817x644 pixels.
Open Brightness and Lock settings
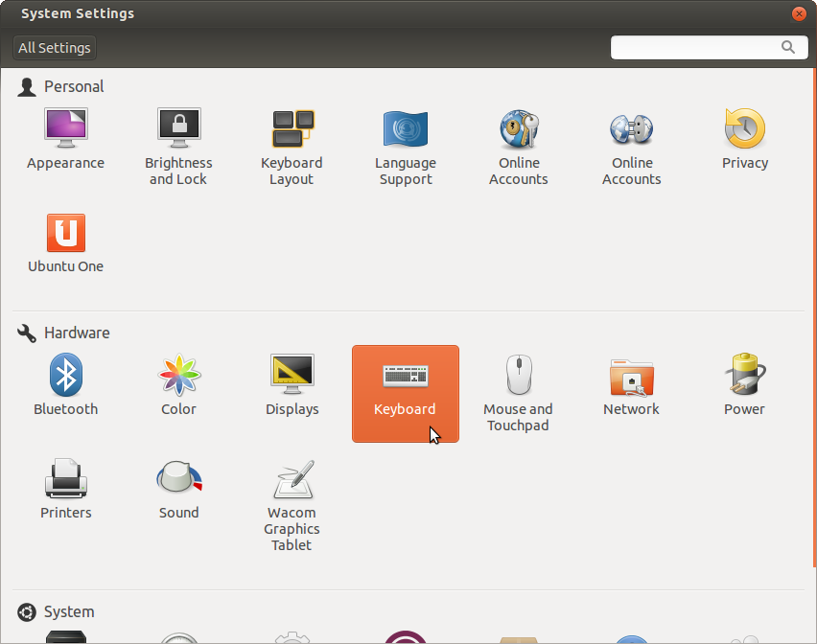tap(178, 146)
